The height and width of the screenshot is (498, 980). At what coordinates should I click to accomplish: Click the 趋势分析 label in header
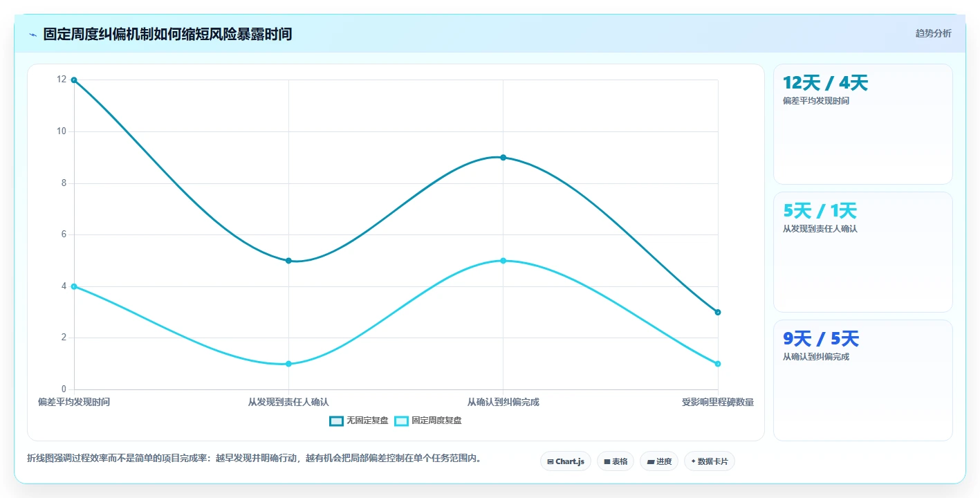coord(933,33)
